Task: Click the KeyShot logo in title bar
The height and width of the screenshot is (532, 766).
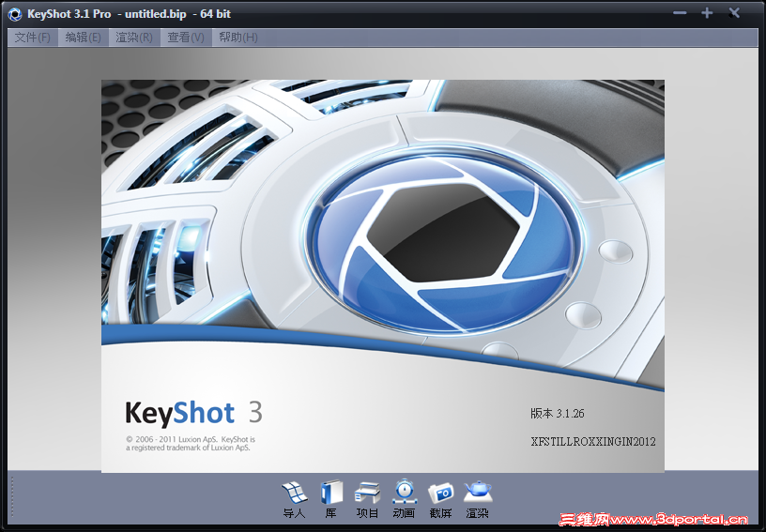Action: tap(15, 14)
